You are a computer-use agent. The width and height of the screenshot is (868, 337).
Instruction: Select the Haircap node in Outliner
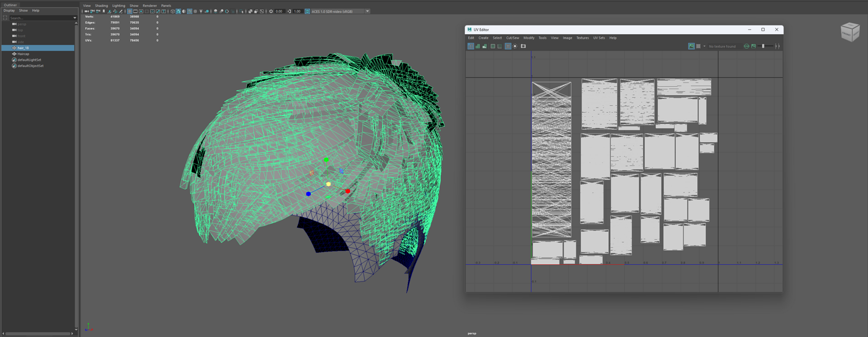click(23, 54)
